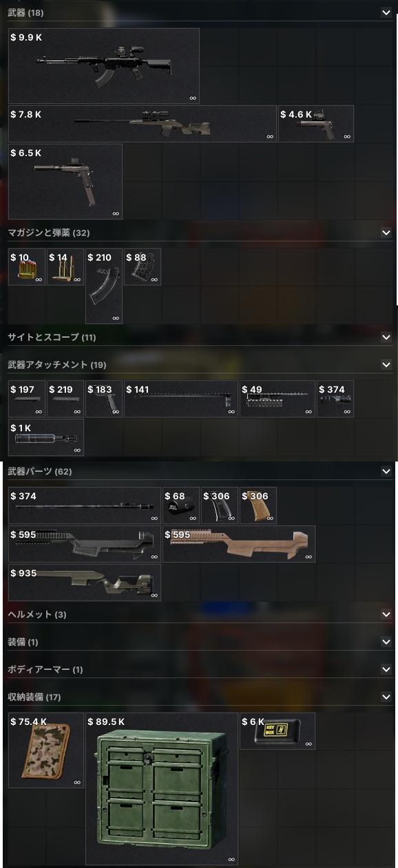Select the $89.5K green storage crate
398x868 pixels.
coord(162,789)
